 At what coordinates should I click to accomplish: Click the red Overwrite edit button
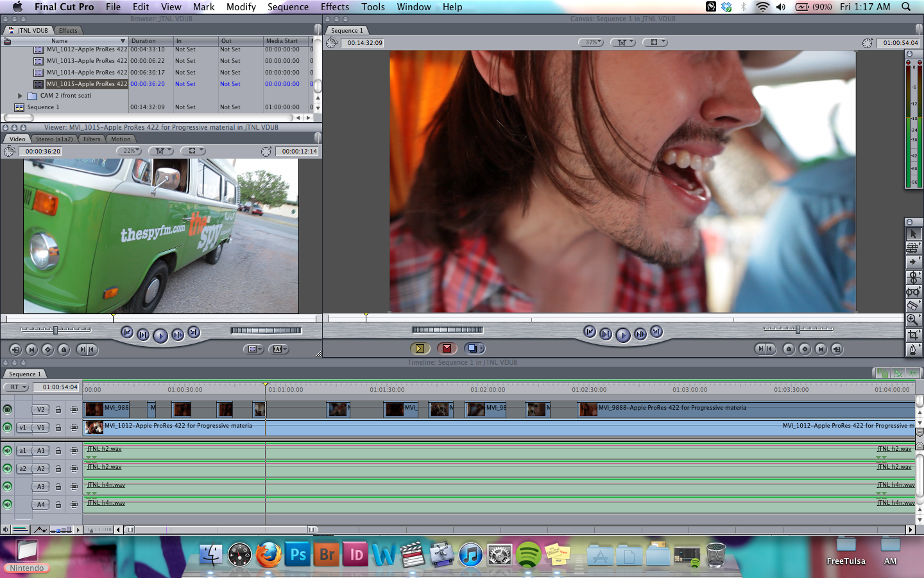[x=447, y=349]
